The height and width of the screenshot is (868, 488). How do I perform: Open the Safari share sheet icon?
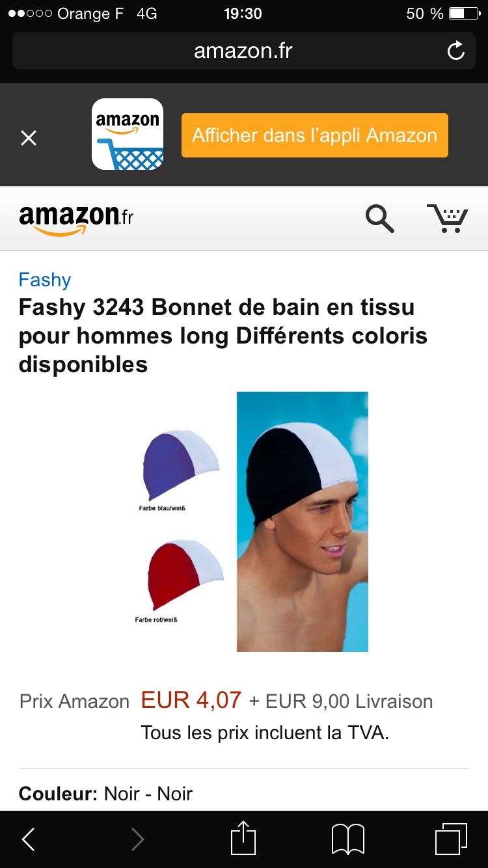pos(244,838)
